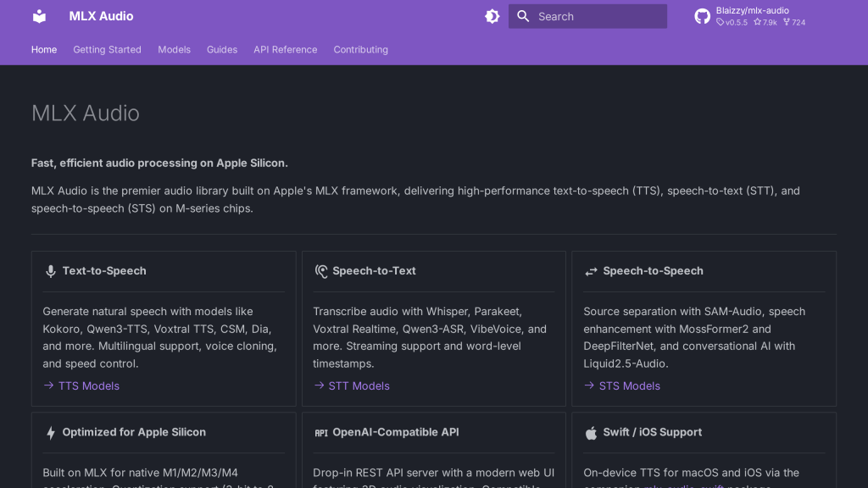Image resolution: width=868 pixels, height=488 pixels.
Task: Click the swap arrows icon beside Speech-to-Speech
Action: [x=591, y=271]
